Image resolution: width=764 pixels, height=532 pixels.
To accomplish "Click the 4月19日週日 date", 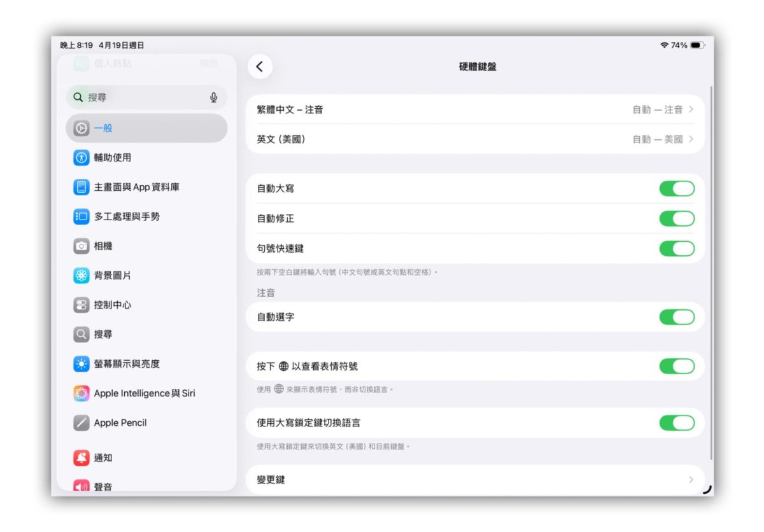I will (x=122, y=45).
